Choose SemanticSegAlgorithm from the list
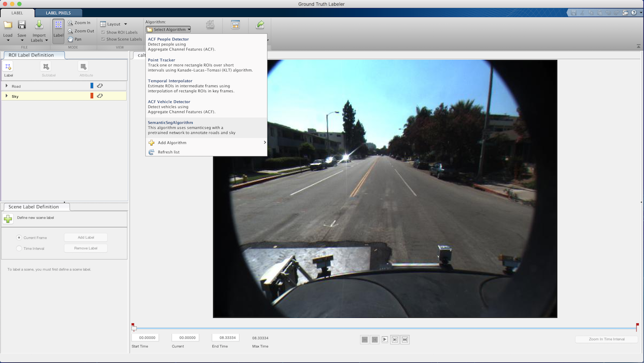Screen dimensions: 644x363 (x=206, y=127)
